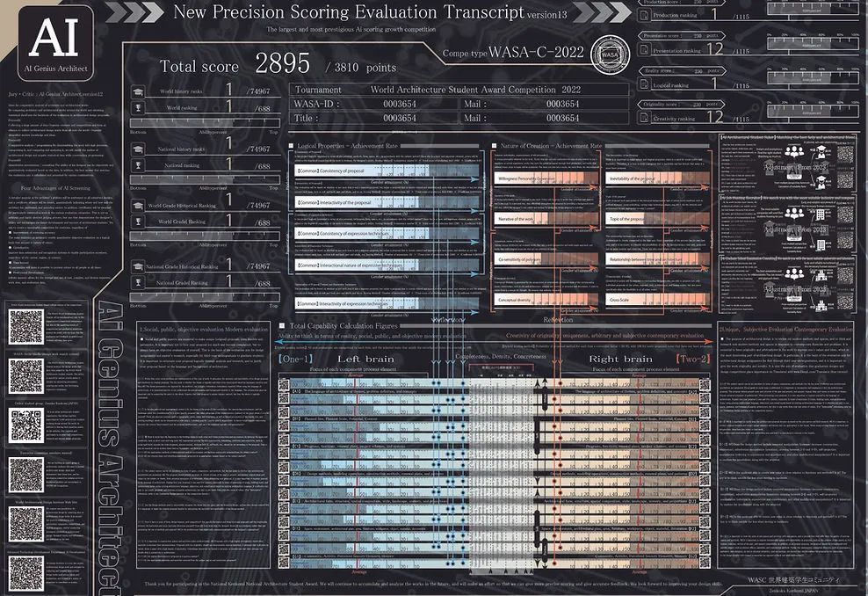Image resolution: width=868 pixels, height=596 pixels.
Task: Select trophy icon beside National Graded Ranking
Action: click(138, 282)
